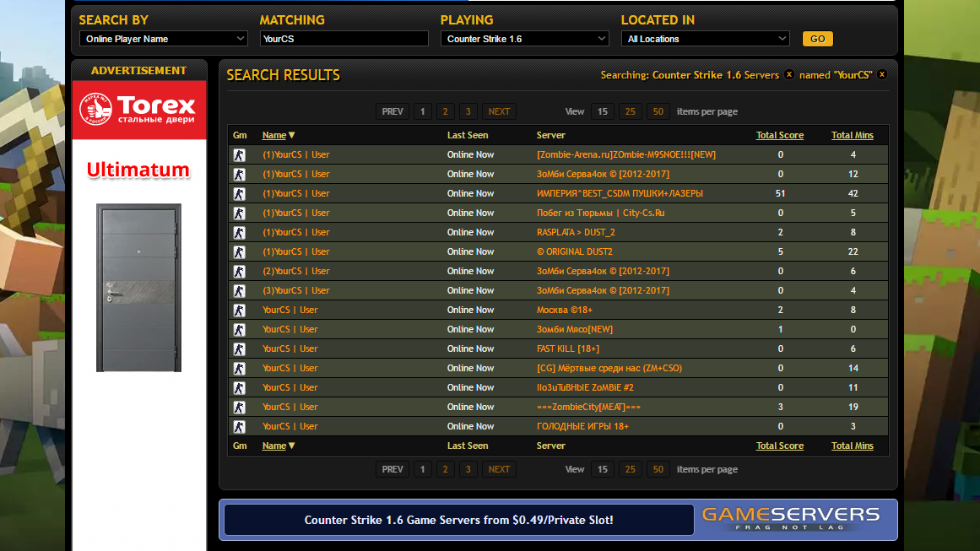The image size is (980, 551).
Task: Click game icon in Зомби Мясо[NEW] row
Action: 240,329
